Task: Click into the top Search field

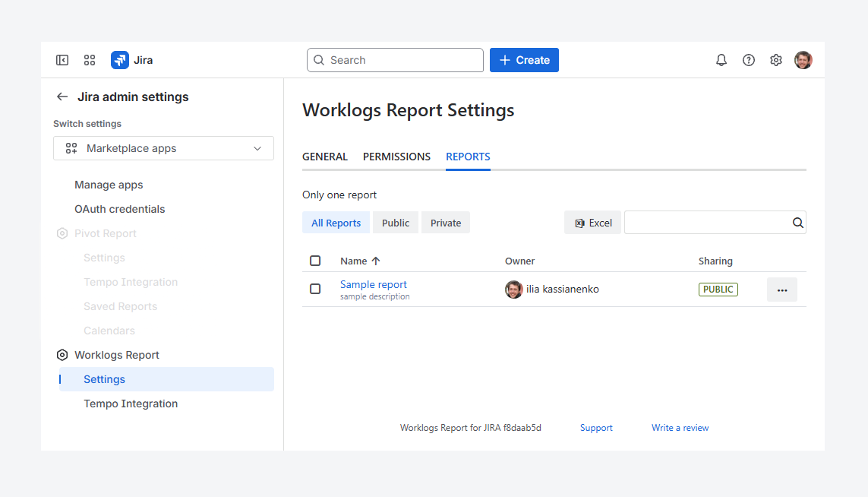Action: 395,60
